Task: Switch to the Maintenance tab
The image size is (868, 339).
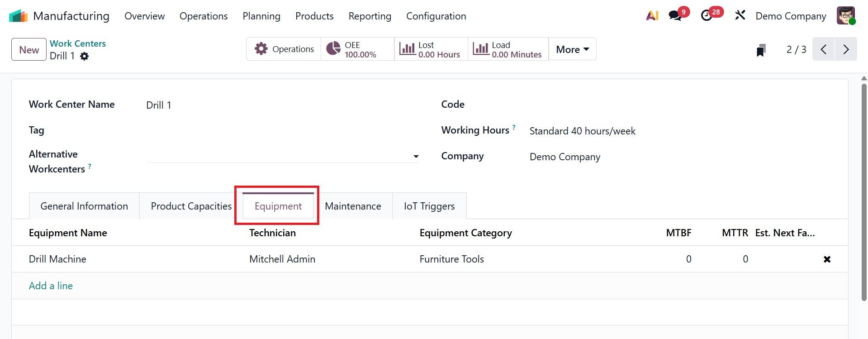Action: tap(353, 206)
